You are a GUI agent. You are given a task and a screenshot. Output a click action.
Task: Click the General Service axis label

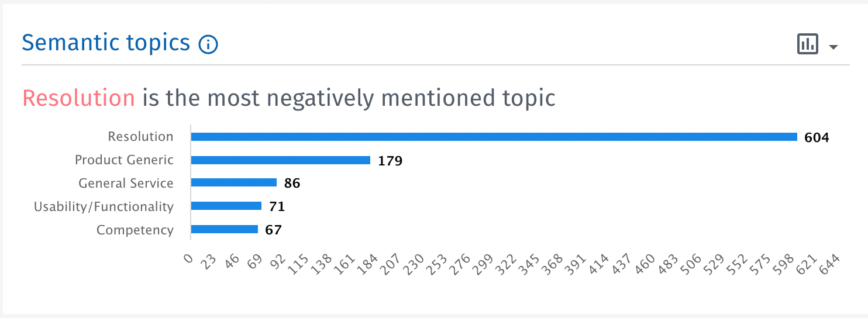coord(126,184)
